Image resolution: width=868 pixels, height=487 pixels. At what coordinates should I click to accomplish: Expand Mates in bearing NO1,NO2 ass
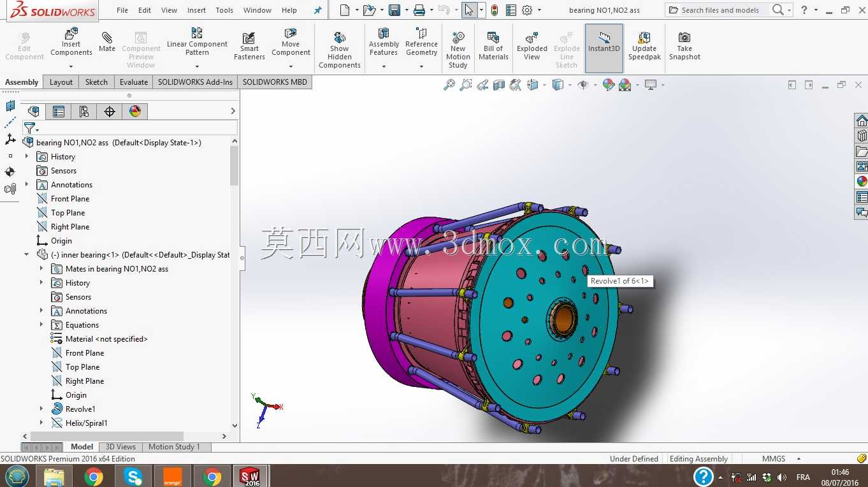click(41, 268)
